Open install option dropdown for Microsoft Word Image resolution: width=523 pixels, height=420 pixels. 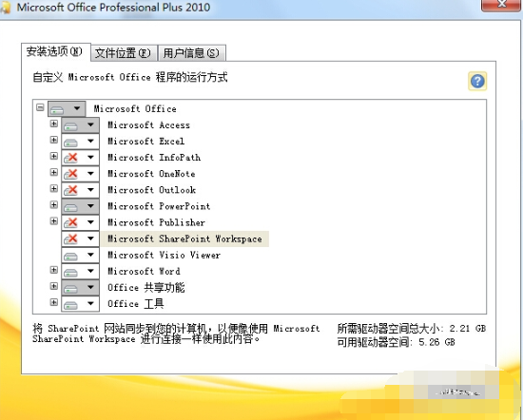(90, 271)
